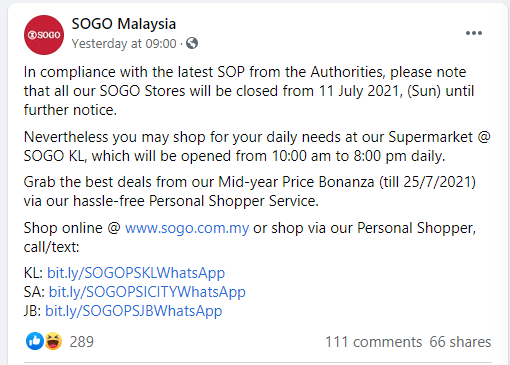Click the 'call/text:' line of the post

coord(51,247)
